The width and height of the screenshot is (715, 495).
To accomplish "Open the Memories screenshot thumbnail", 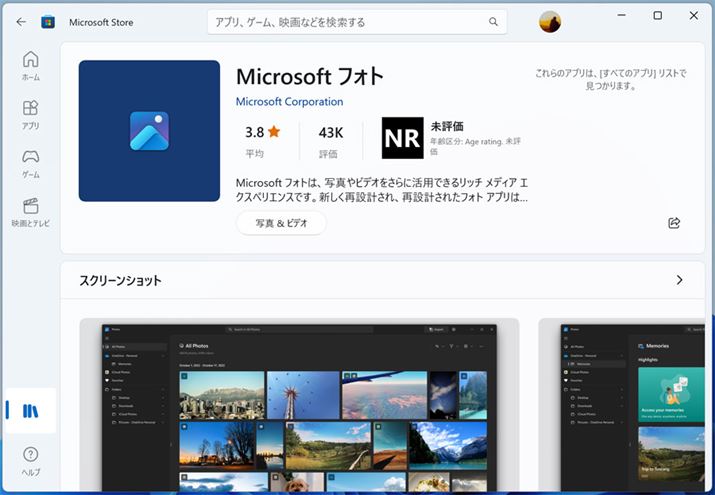I will point(622,406).
